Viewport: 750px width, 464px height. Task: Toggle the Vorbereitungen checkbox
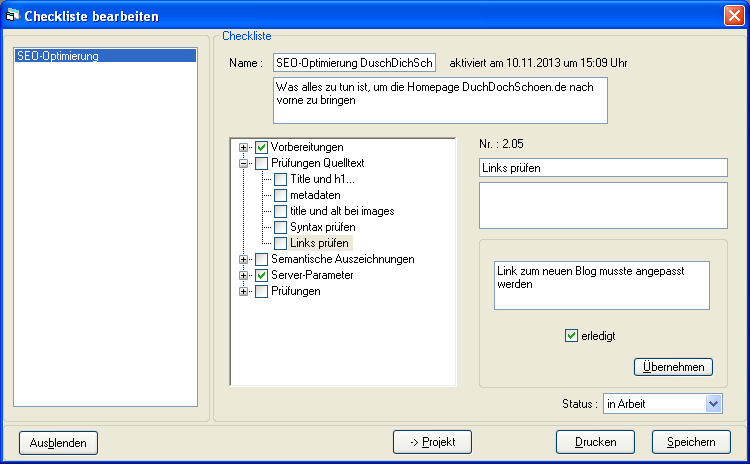(x=262, y=147)
